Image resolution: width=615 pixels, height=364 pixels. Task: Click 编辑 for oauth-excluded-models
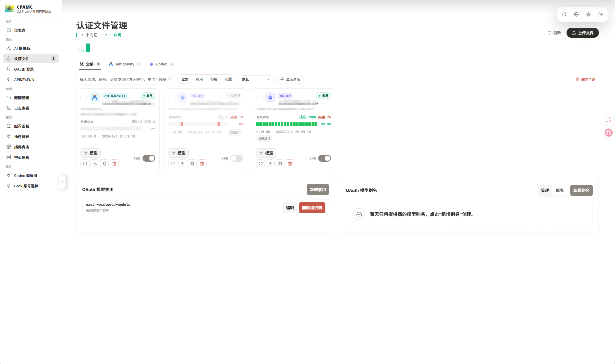290,208
